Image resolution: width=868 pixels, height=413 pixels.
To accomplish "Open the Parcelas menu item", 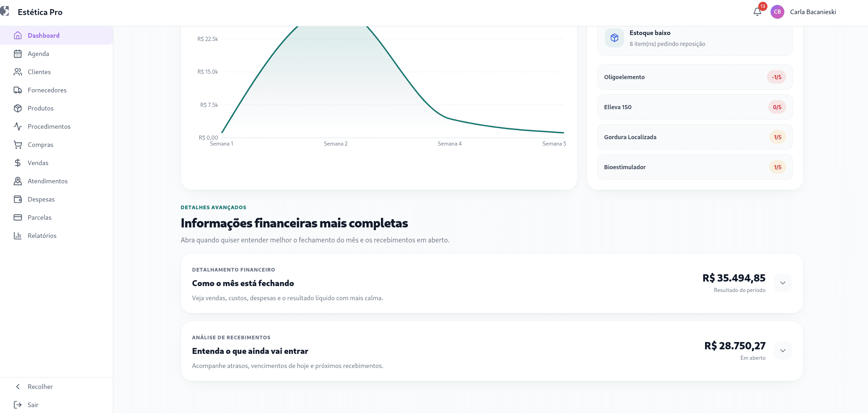I will 56,217.
